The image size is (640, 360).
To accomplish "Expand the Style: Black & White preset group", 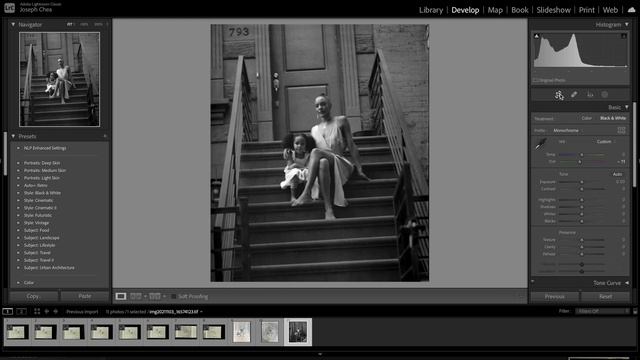I will [18, 193].
